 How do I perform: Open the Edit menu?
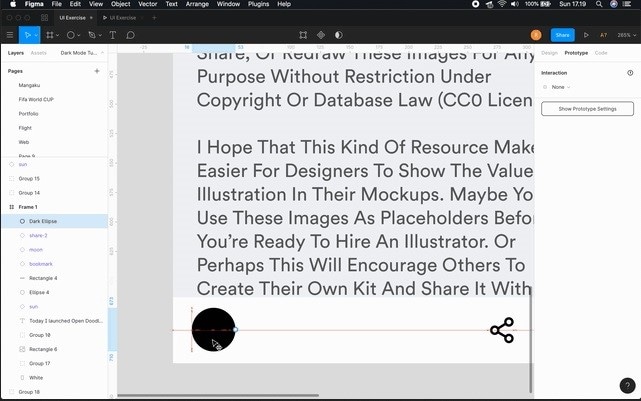(75, 4)
